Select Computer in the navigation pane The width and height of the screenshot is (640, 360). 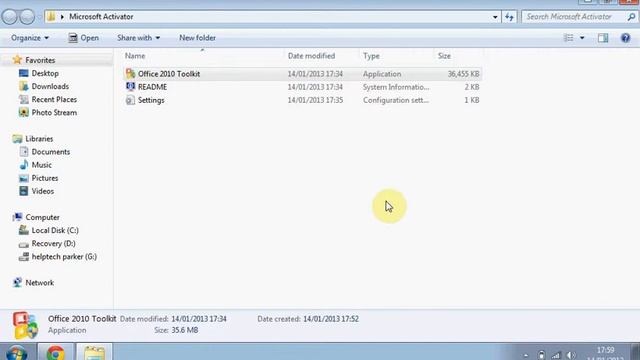coord(42,217)
